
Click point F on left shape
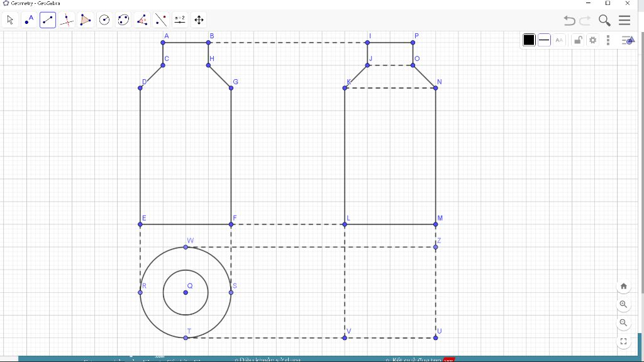point(231,224)
